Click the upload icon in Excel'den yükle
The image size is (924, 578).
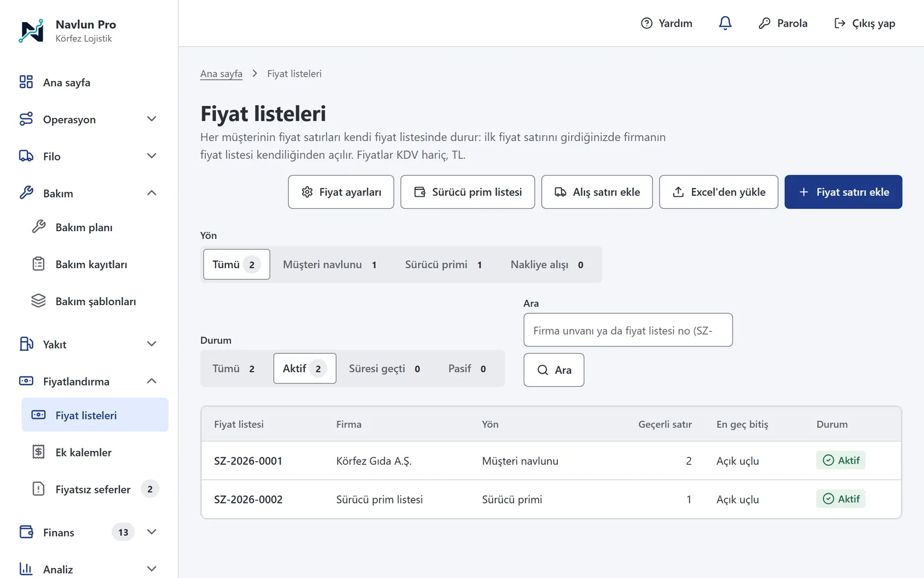[x=679, y=192]
